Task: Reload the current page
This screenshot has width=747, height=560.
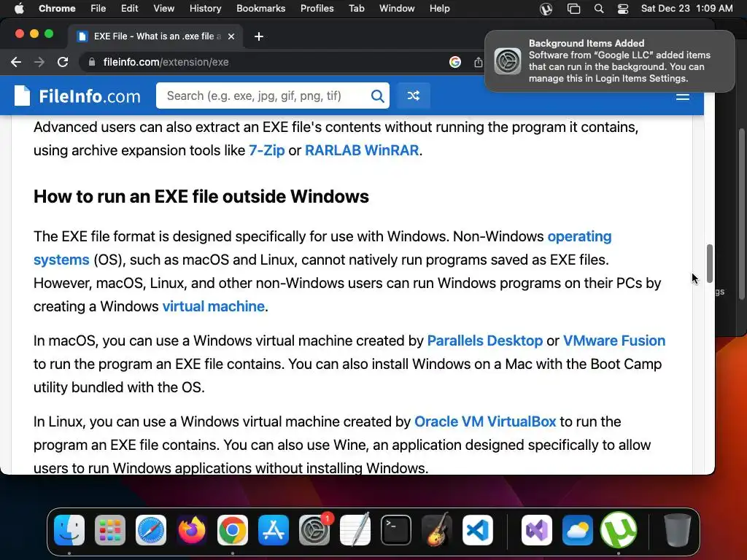Action: (x=63, y=62)
